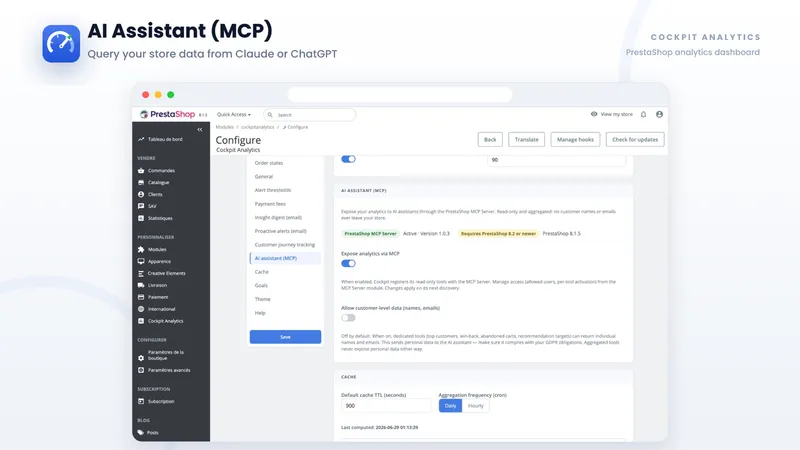Click the notifications bell icon
Screen dimensions: 800x450
[x=643, y=114]
